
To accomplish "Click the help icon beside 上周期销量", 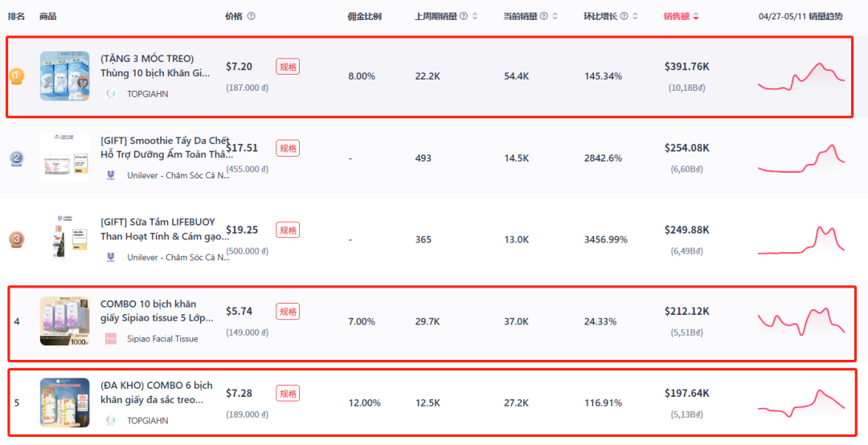I will coord(464,16).
